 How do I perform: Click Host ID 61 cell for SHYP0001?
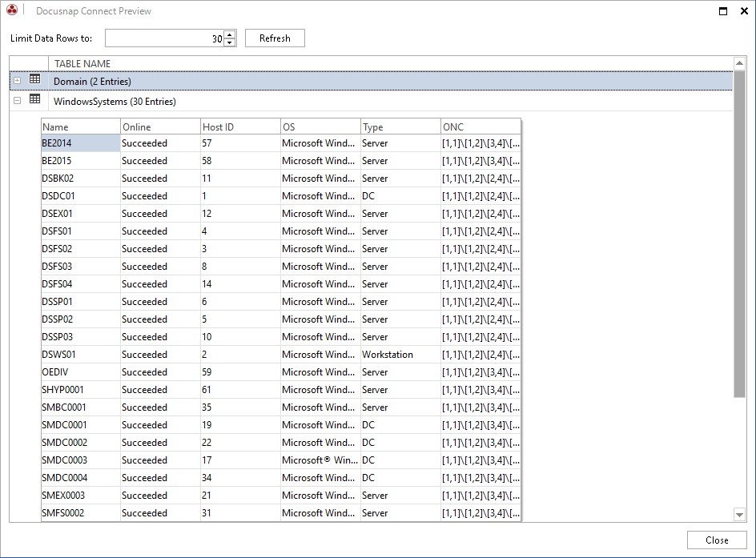[240, 389]
